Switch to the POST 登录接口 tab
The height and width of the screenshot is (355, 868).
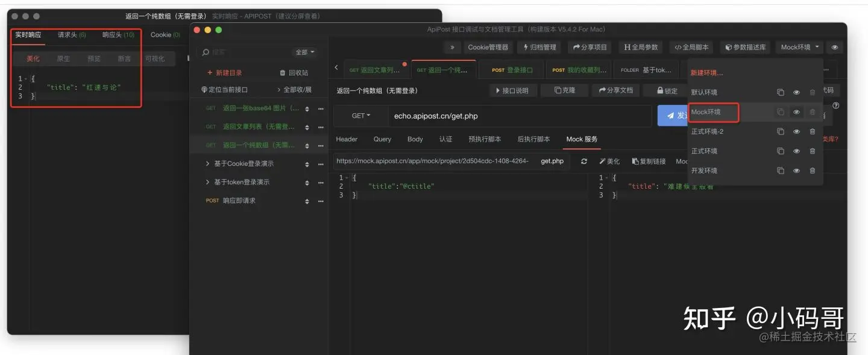click(512, 70)
